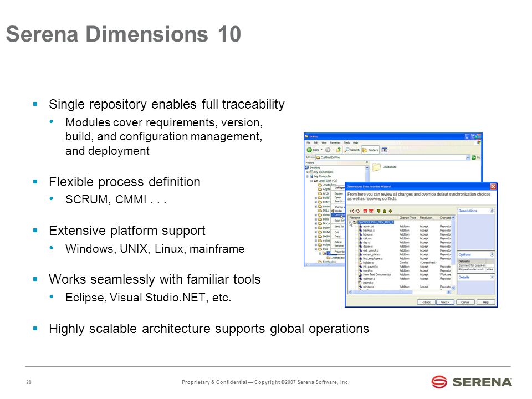Select day.c in the file list
Screen dimensions: 532x399
(x=366, y=243)
